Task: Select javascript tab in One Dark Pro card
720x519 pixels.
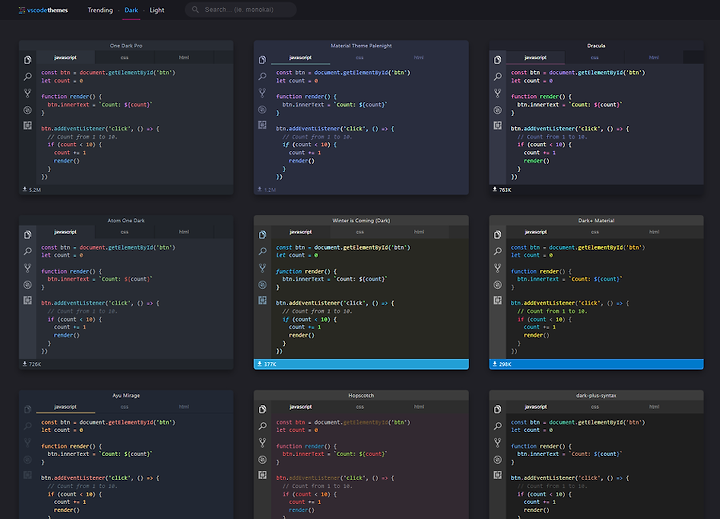Action: (x=65, y=57)
